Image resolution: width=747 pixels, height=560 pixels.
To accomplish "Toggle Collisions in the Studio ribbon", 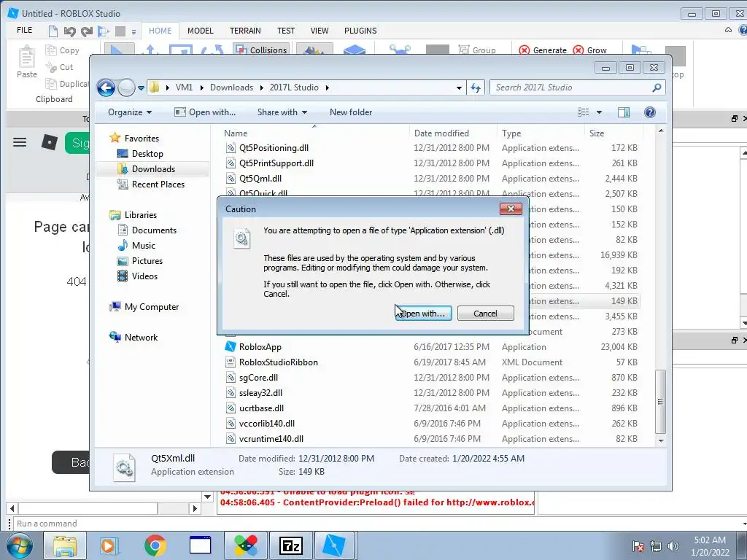I will pyautogui.click(x=262, y=50).
